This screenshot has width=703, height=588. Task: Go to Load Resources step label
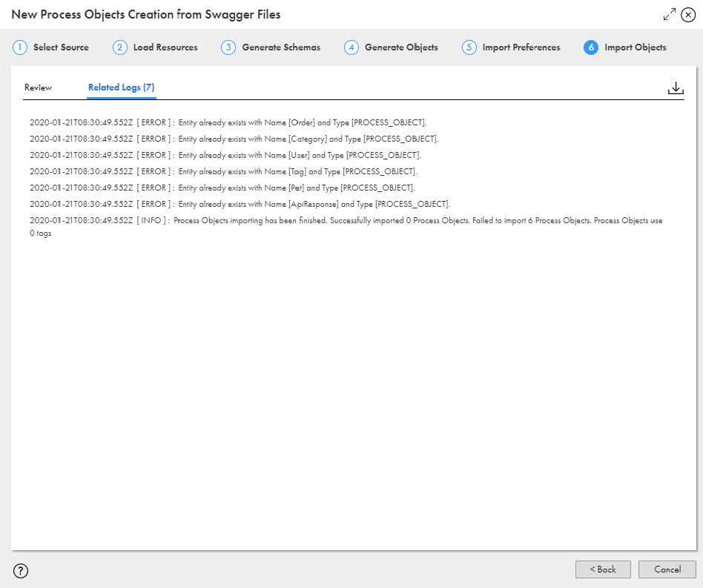tap(165, 47)
